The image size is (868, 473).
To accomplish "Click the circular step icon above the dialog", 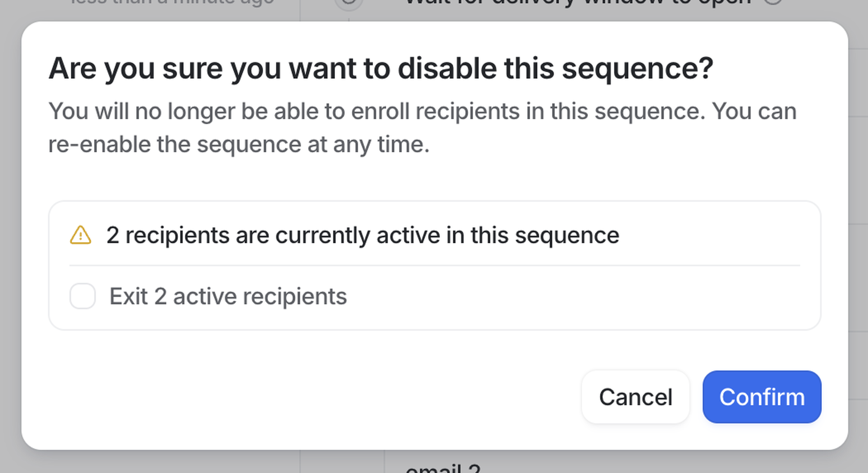I will pos(349,3).
